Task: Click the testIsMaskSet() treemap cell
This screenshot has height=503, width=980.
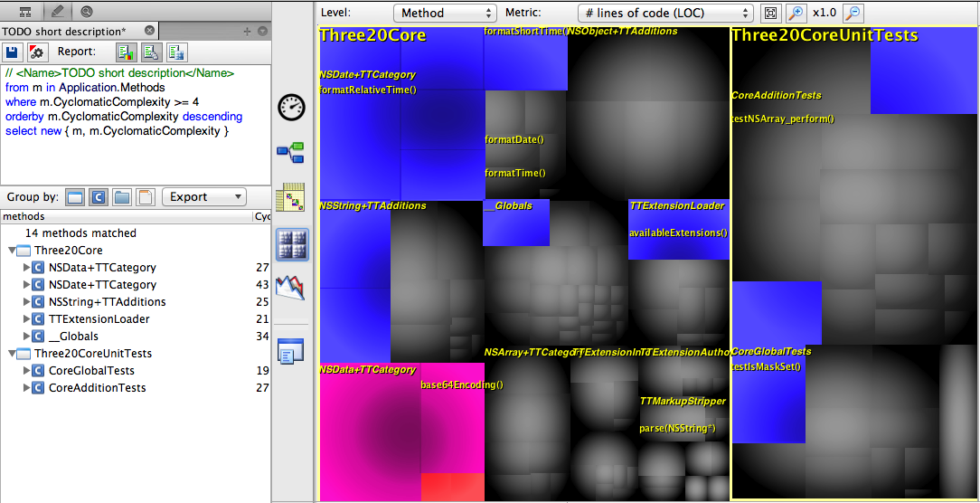Action: (768, 394)
